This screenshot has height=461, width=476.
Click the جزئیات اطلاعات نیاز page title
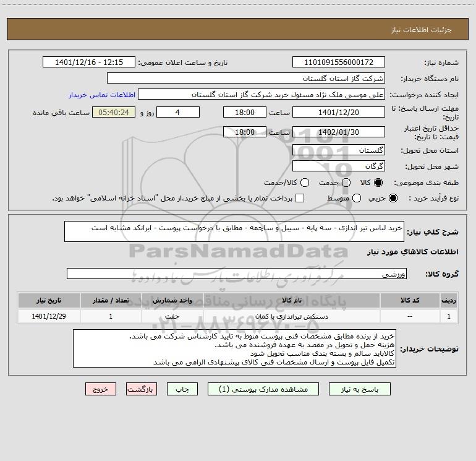point(422,30)
